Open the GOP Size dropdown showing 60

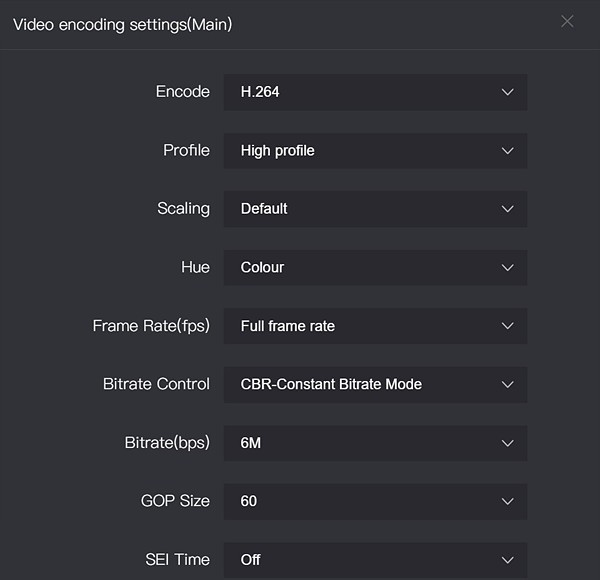coord(374,502)
